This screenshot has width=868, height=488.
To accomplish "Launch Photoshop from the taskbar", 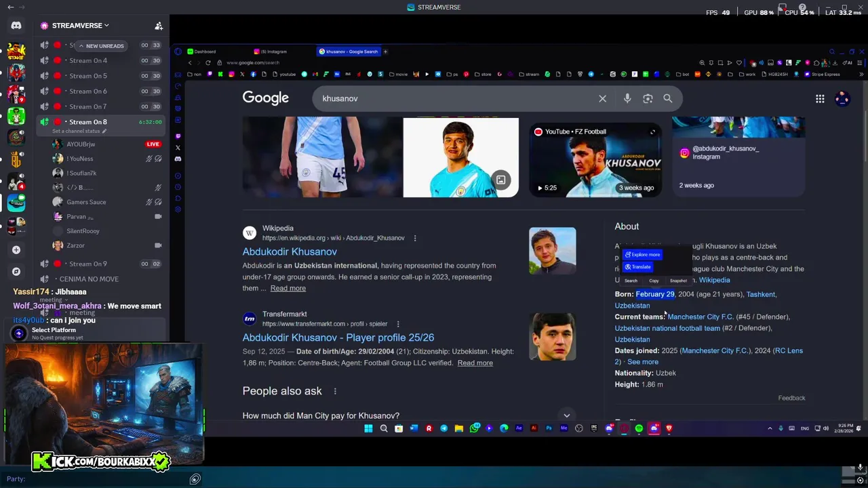I will coord(549,428).
